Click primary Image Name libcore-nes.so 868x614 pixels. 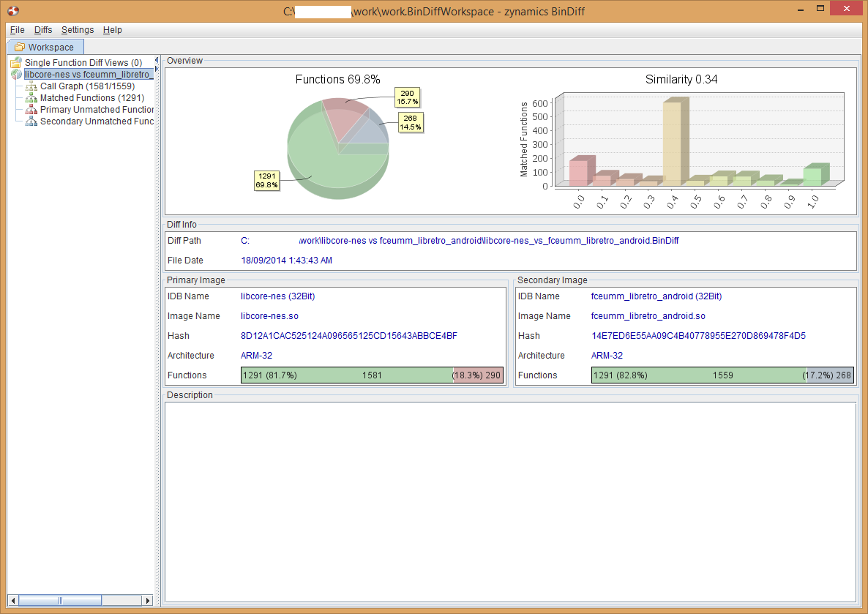[x=269, y=316]
